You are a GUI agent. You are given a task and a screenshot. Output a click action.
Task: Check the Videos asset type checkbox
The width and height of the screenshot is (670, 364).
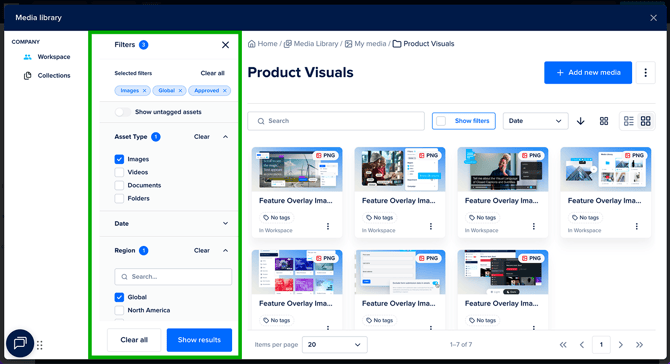(119, 172)
